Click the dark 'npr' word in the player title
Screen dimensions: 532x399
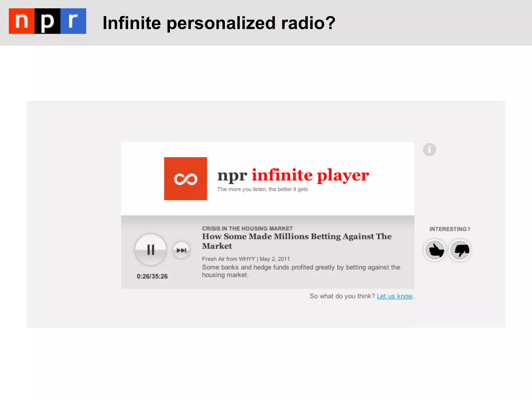232,176
